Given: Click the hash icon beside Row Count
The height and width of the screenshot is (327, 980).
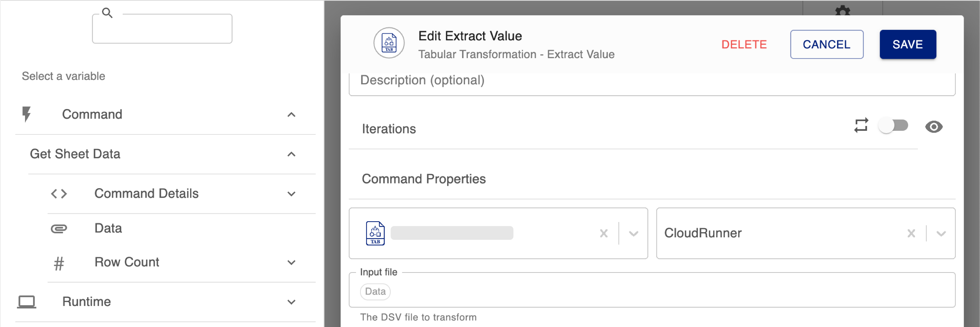Looking at the screenshot, I should tap(59, 263).
